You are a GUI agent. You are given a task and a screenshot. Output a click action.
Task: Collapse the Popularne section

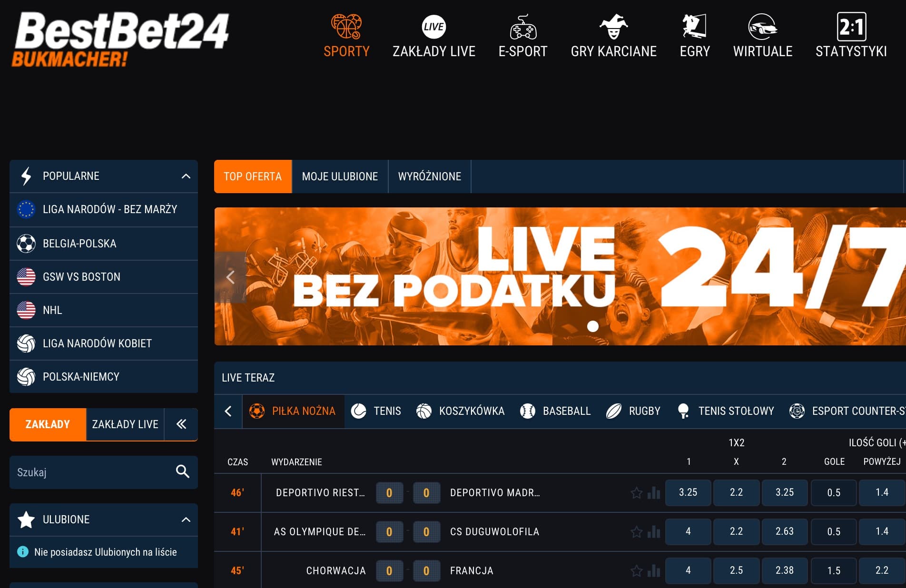[186, 176]
